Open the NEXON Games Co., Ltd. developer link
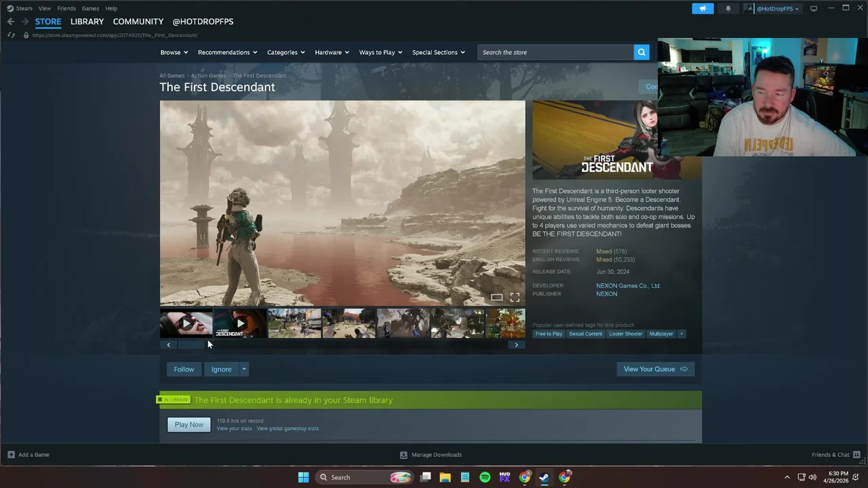 tap(628, 286)
